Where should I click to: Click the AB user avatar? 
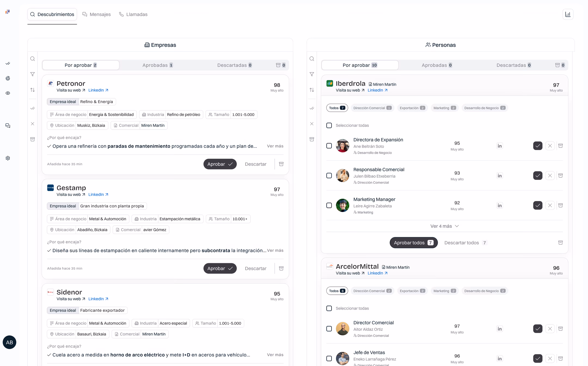(10, 342)
